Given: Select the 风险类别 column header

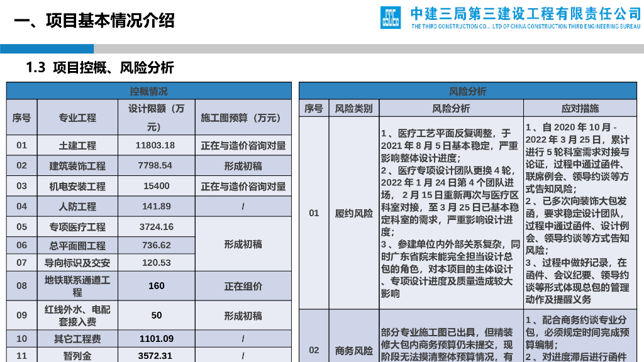Looking at the screenshot, I should (353, 108).
